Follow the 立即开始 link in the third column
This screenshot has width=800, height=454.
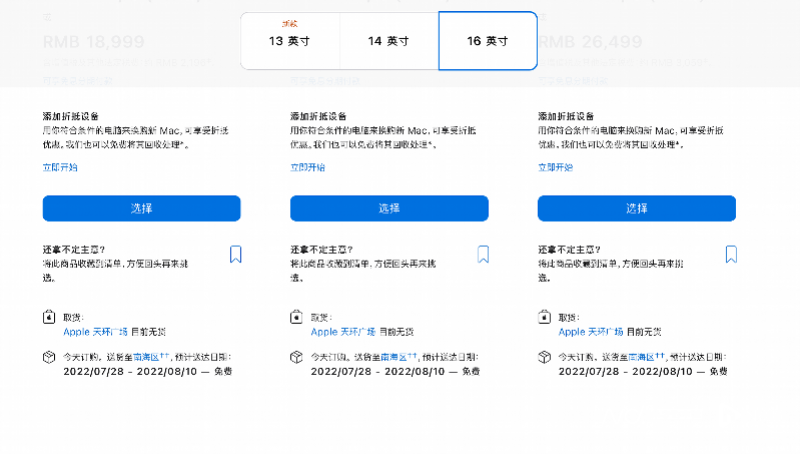(556, 167)
